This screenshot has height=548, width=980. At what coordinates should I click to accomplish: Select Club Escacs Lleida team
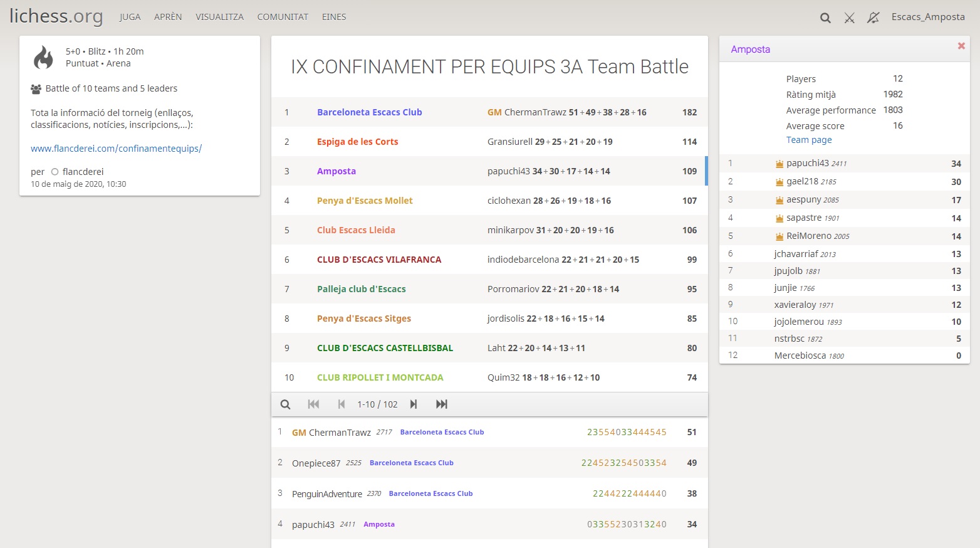click(489, 230)
